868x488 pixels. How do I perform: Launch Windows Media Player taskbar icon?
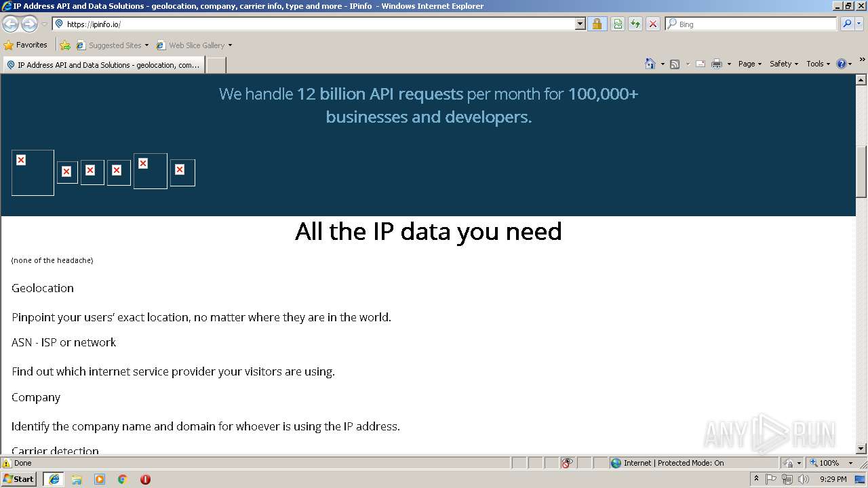pyautogui.click(x=100, y=479)
